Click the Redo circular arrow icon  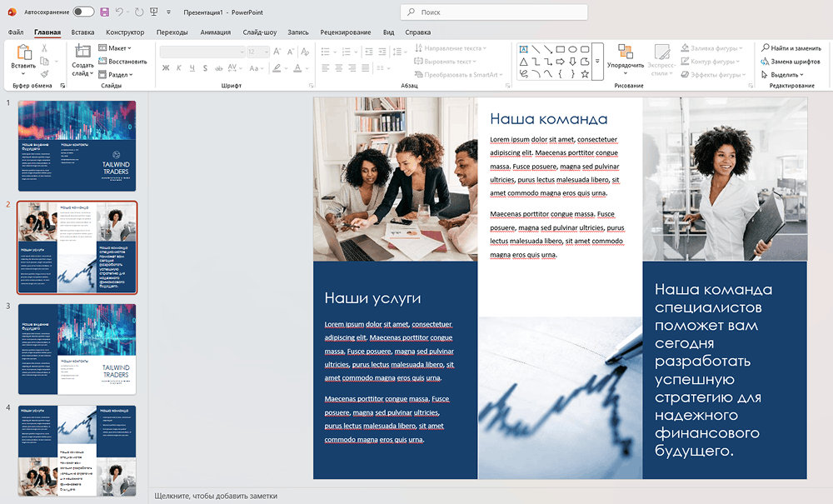(138, 12)
